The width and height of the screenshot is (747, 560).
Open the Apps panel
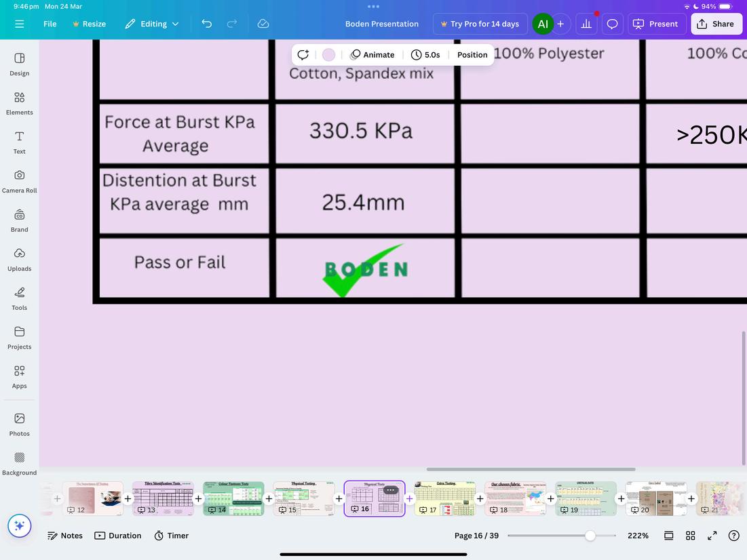(20, 377)
